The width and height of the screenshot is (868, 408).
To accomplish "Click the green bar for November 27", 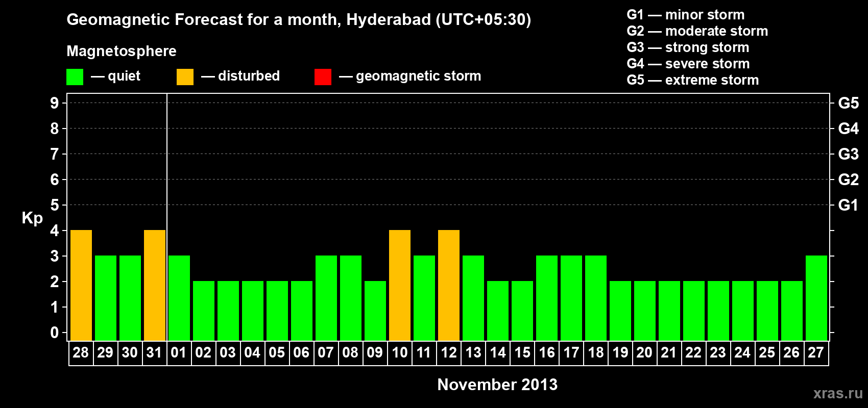I will pos(816,298).
